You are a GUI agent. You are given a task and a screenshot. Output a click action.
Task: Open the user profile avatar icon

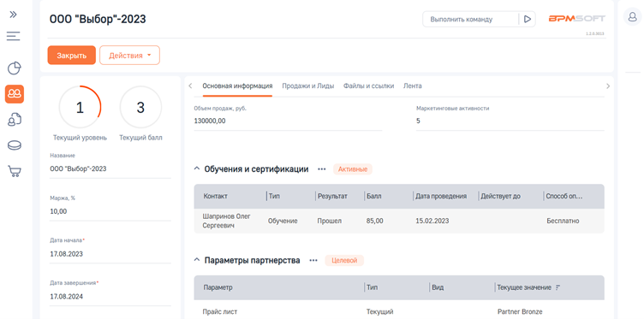click(x=632, y=17)
